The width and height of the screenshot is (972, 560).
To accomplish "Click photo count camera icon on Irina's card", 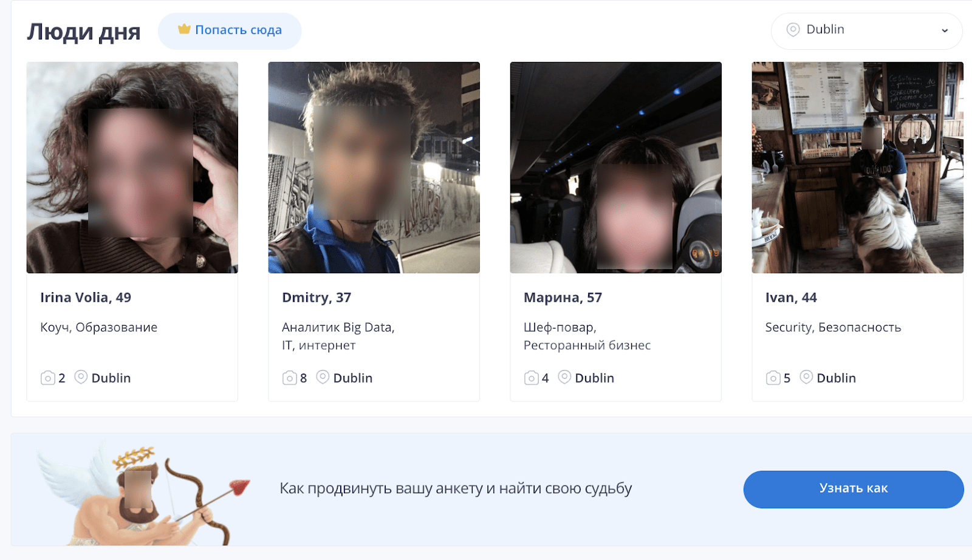I will tap(48, 378).
